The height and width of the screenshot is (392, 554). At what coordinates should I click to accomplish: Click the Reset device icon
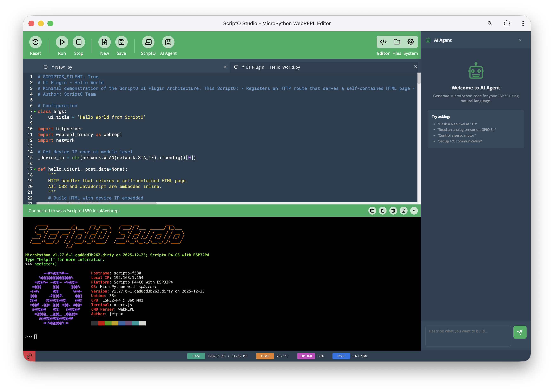click(x=35, y=42)
